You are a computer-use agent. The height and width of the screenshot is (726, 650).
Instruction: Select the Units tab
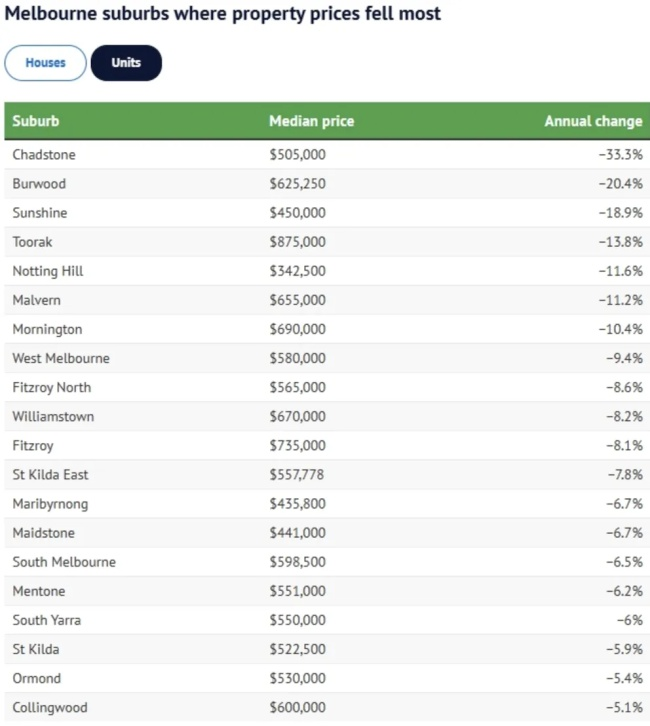click(126, 63)
